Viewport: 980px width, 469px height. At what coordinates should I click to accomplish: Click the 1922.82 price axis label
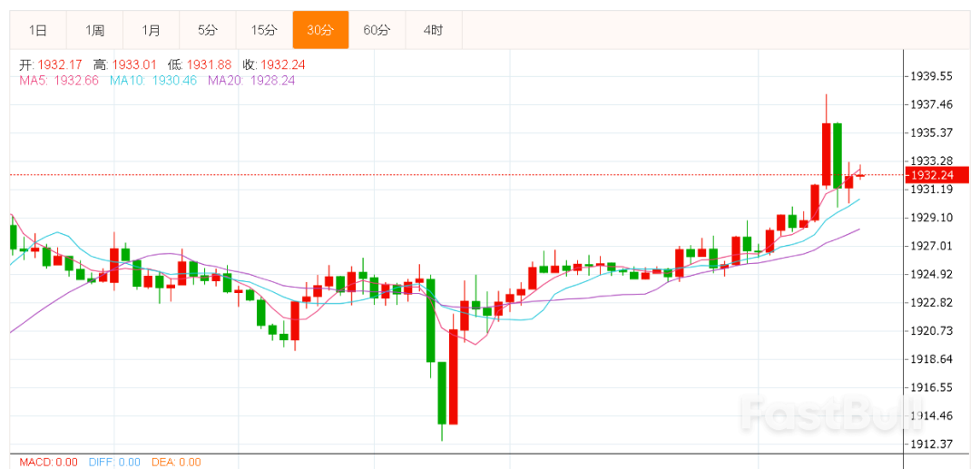tap(931, 303)
